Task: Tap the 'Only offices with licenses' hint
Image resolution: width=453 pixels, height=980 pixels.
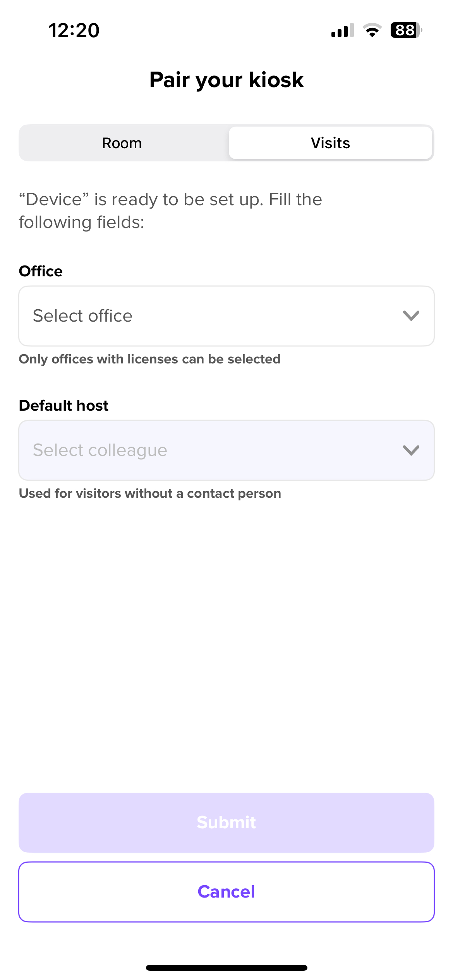Action: (x=149, y=359)
